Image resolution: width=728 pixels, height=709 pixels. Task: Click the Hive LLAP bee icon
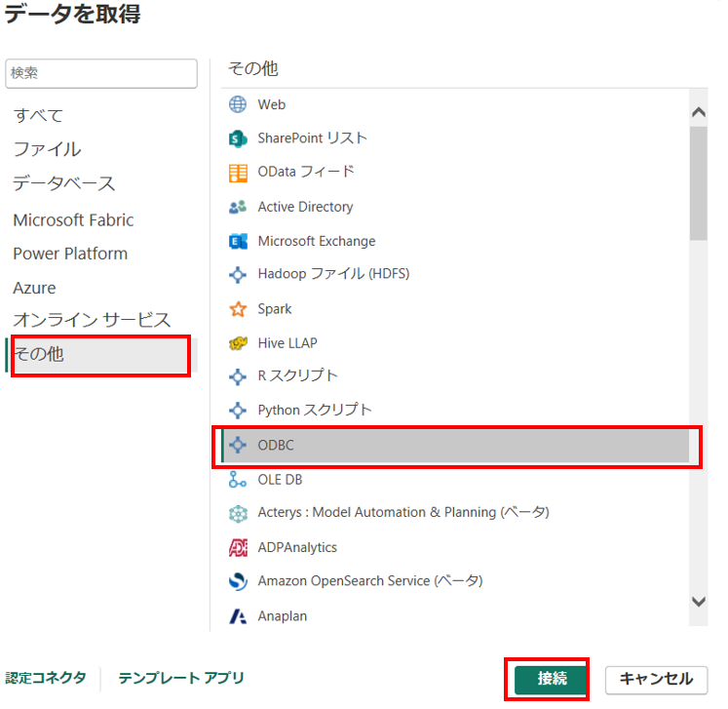(x=238, y=343)
